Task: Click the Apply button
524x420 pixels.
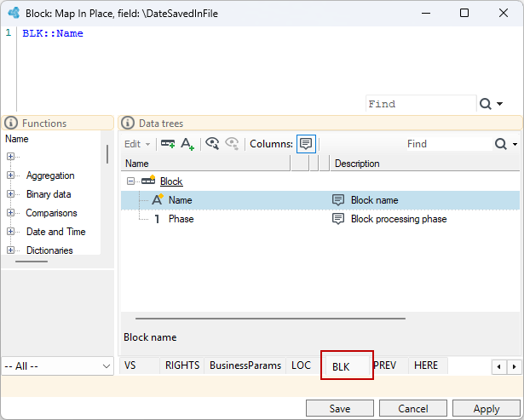Action: pyautogui.click(x=487, y=408)
